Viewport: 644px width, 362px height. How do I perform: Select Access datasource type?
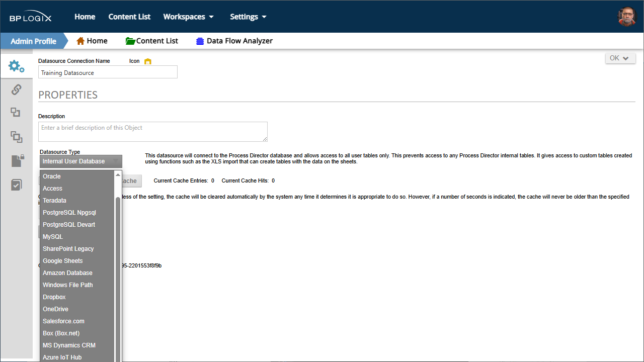[x=77, y=189]
